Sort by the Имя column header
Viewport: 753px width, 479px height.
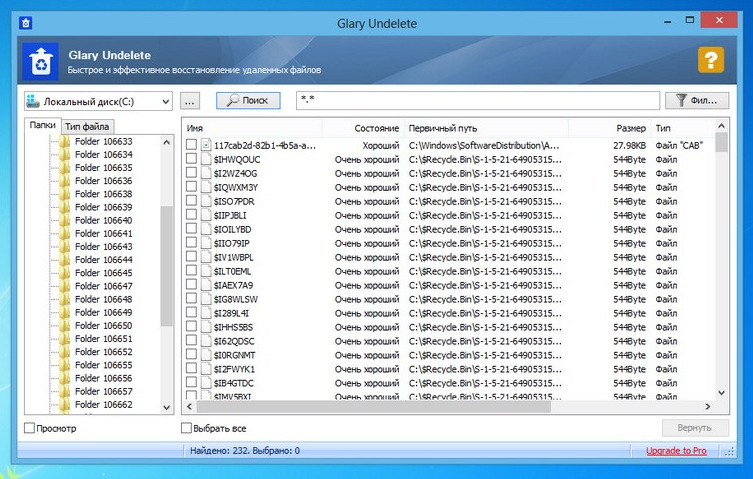tap(252, 128)
